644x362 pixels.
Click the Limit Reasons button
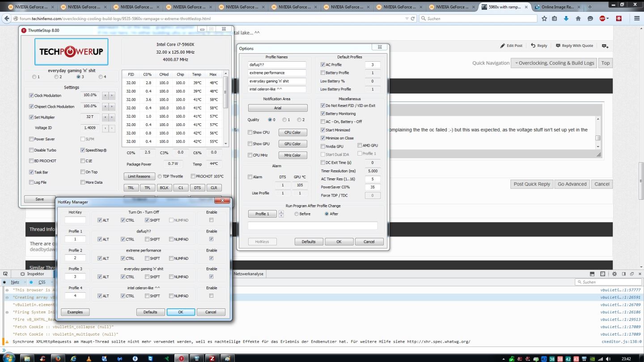139,176
